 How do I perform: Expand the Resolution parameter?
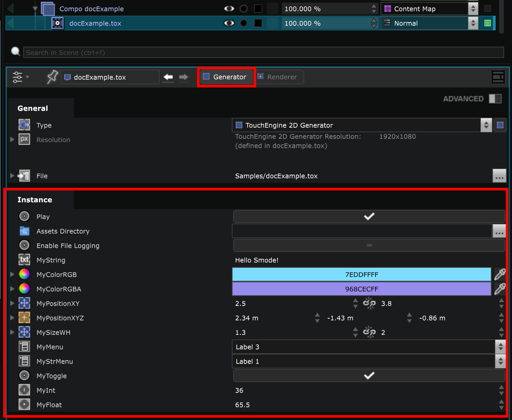click(x=12, y=139)
